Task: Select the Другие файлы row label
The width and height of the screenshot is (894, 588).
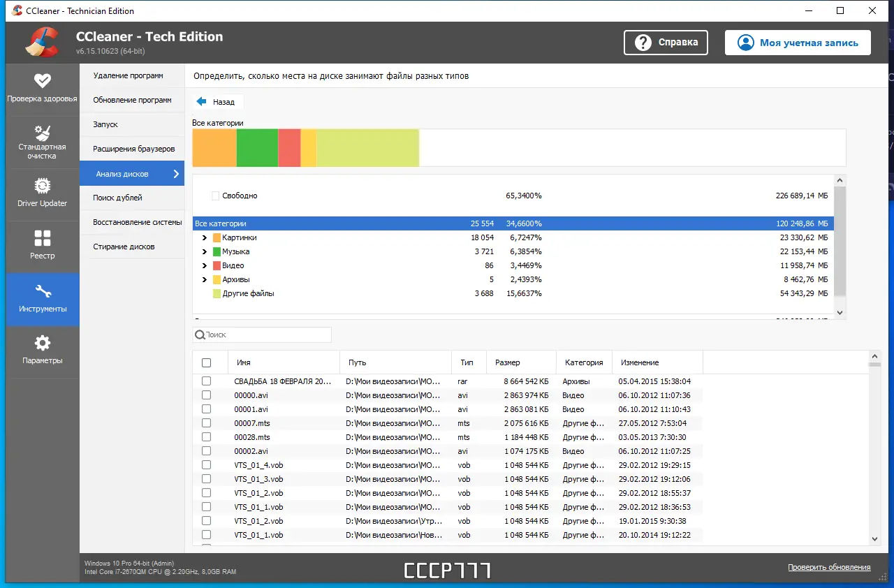Action: [248, 293]
